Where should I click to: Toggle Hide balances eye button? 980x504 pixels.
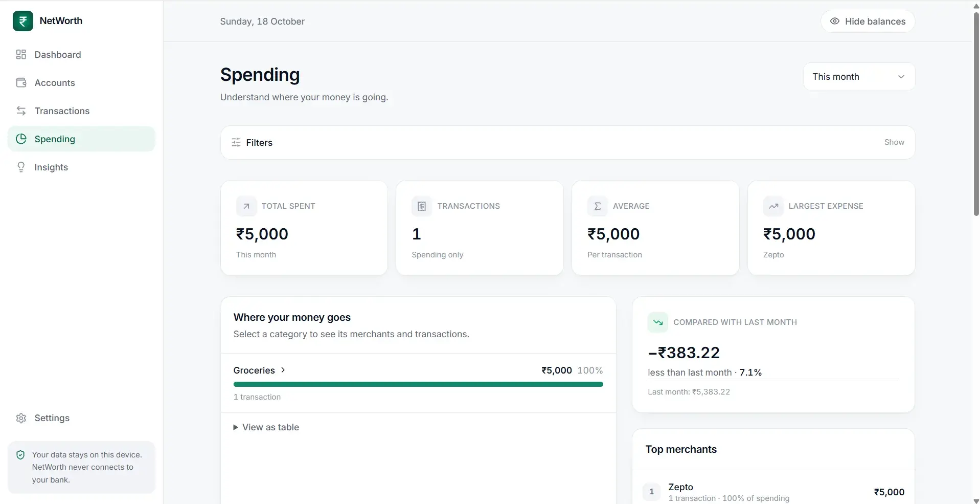click(868, 21)
